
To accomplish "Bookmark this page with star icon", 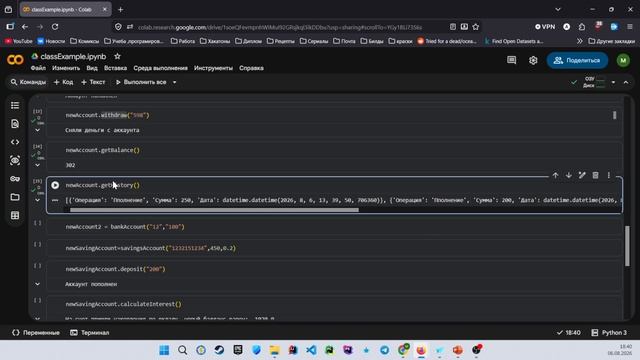I will [476, 27].
